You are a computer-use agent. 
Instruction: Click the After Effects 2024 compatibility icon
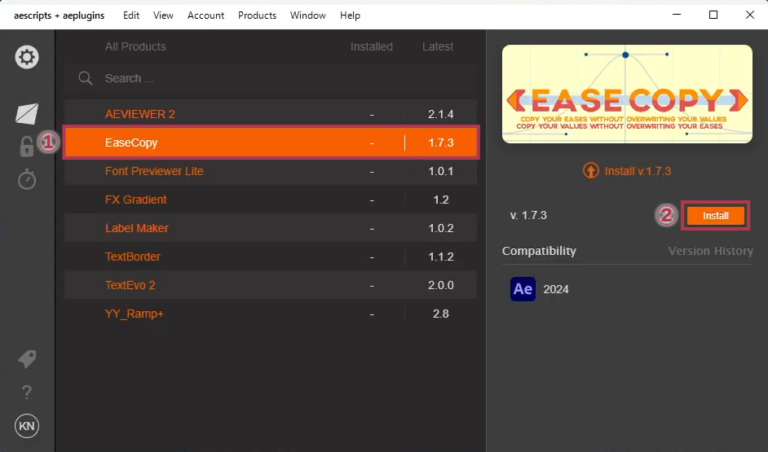(523, 289)
